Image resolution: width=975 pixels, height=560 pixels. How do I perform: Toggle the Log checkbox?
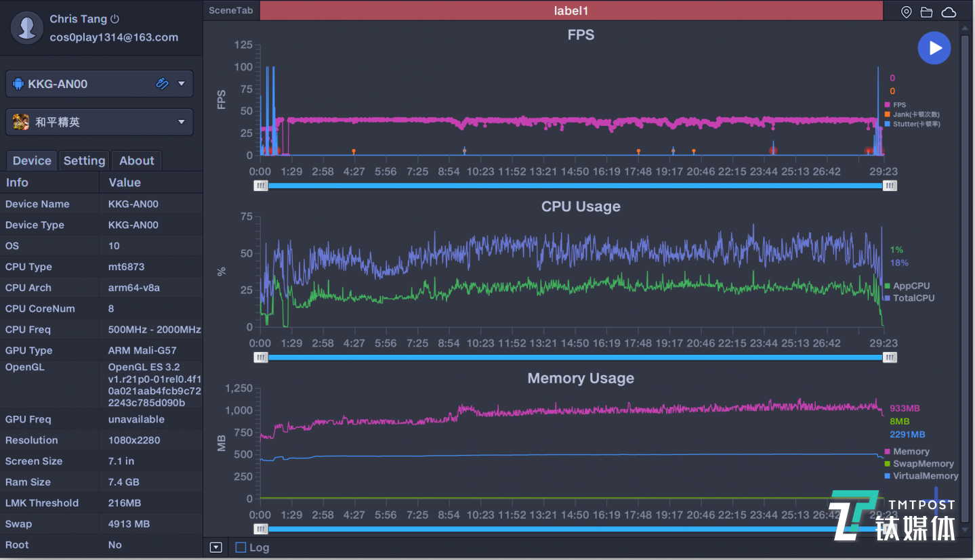(241, 547)
